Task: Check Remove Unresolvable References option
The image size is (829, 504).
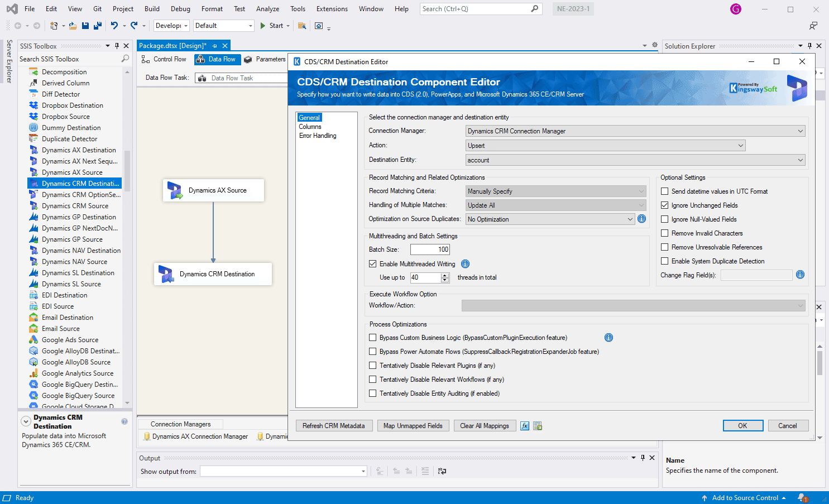Action: click(x=664, y=247)
